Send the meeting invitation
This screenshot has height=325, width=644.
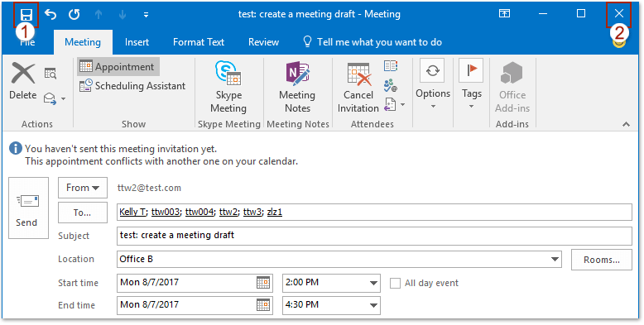[x=28, y=208]
